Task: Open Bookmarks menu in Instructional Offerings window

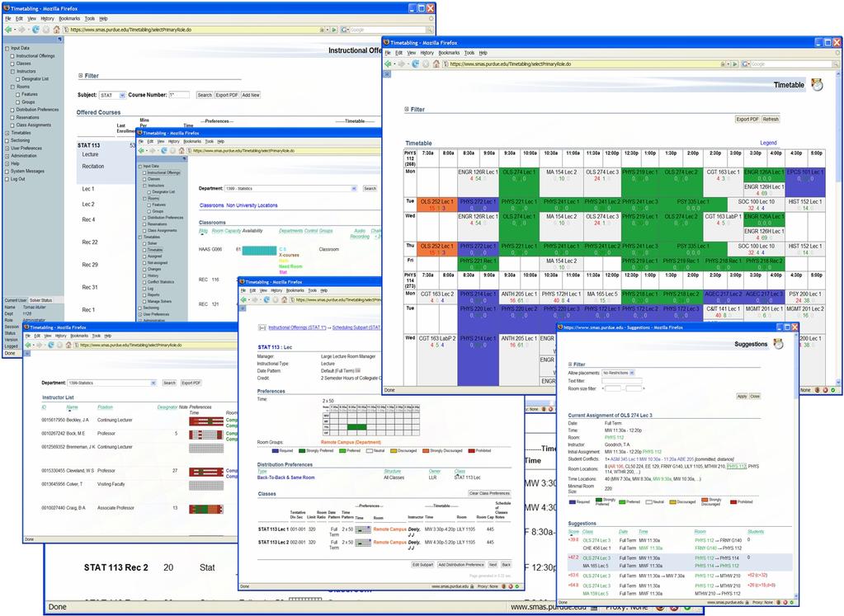Action: tap(69, 18)
